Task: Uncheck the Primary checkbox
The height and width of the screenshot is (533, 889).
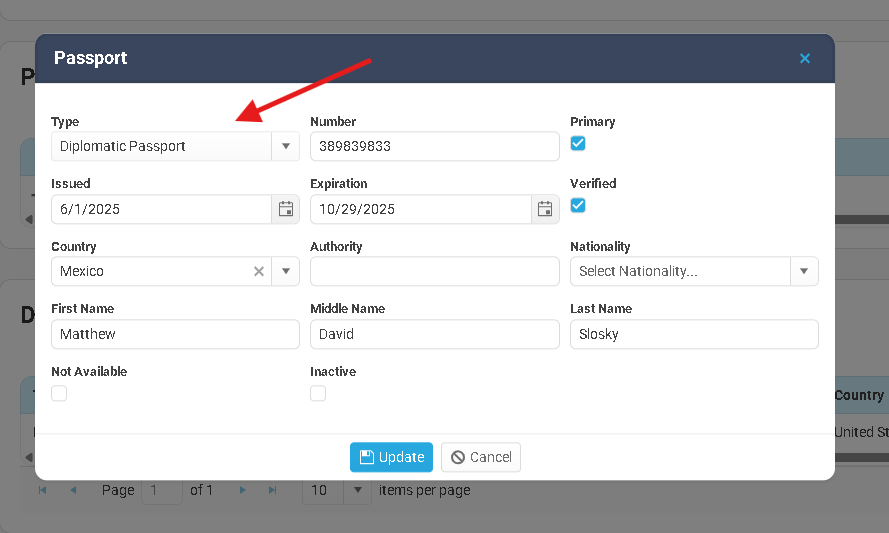Action: point(578,144)
